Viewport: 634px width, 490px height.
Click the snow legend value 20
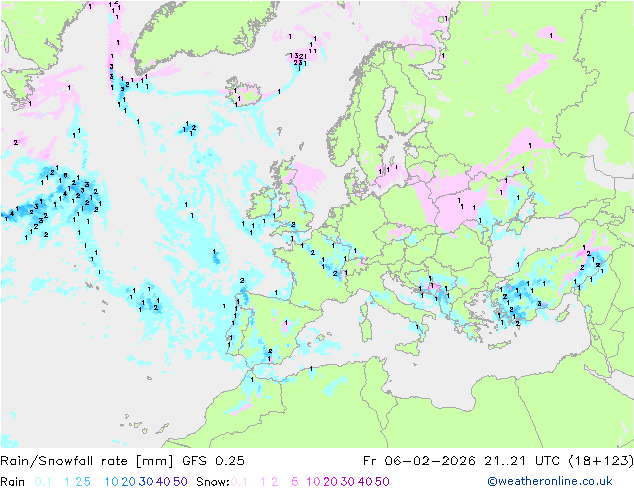(x=330, y=482)
